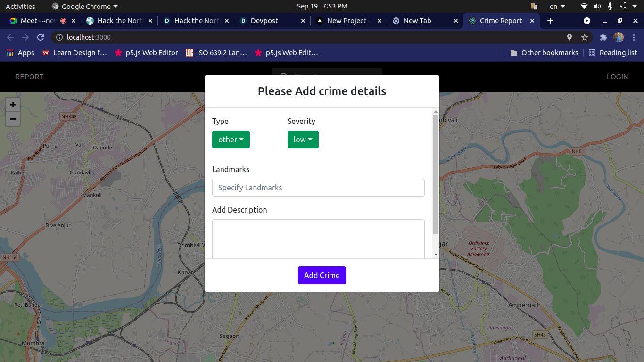The height and width of the screenshot is (362, 644).
Task: Open the Apps bookmark shortcut
Action: (20, 53)
